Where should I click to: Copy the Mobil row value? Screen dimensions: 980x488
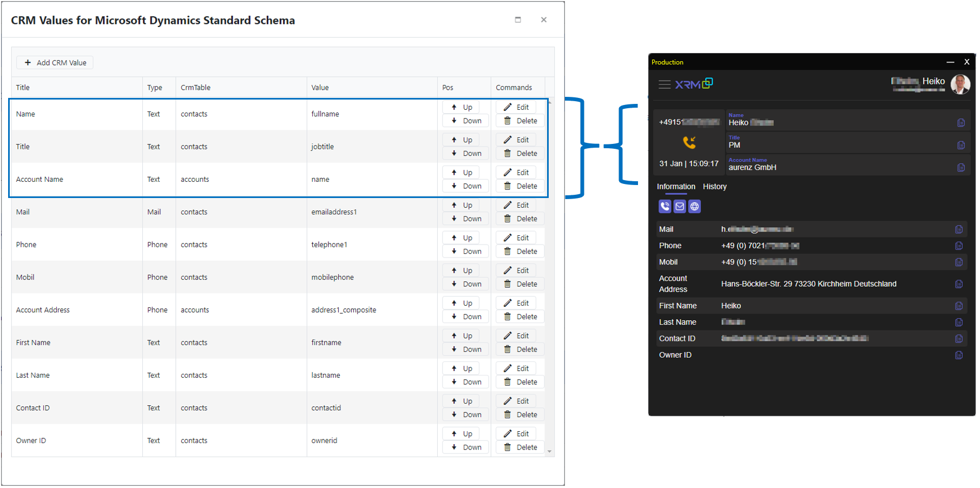[x=958, y=262]
